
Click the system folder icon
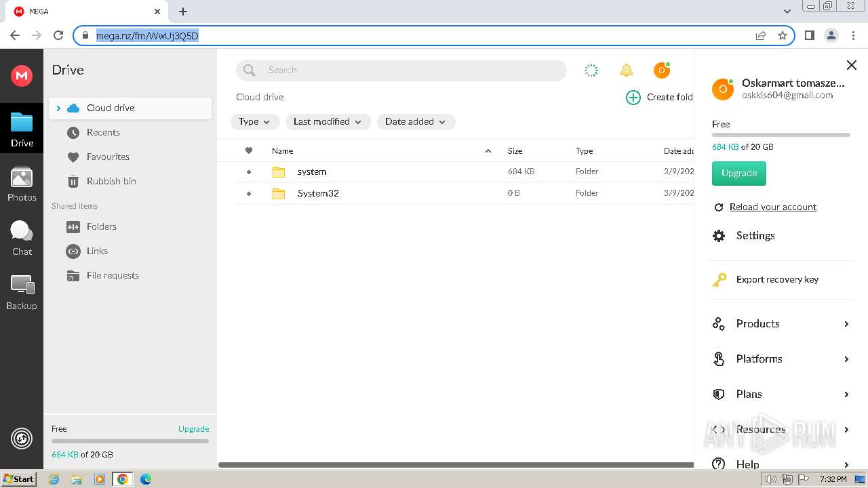[x=279, y=171]
